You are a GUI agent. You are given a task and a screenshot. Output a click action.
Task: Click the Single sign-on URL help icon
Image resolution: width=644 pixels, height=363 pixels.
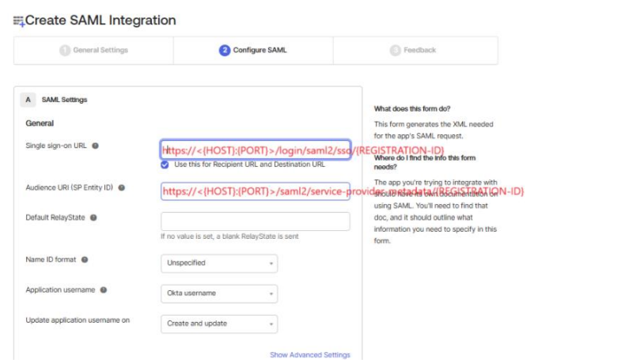pyautogui.click(x=95, y=146)
